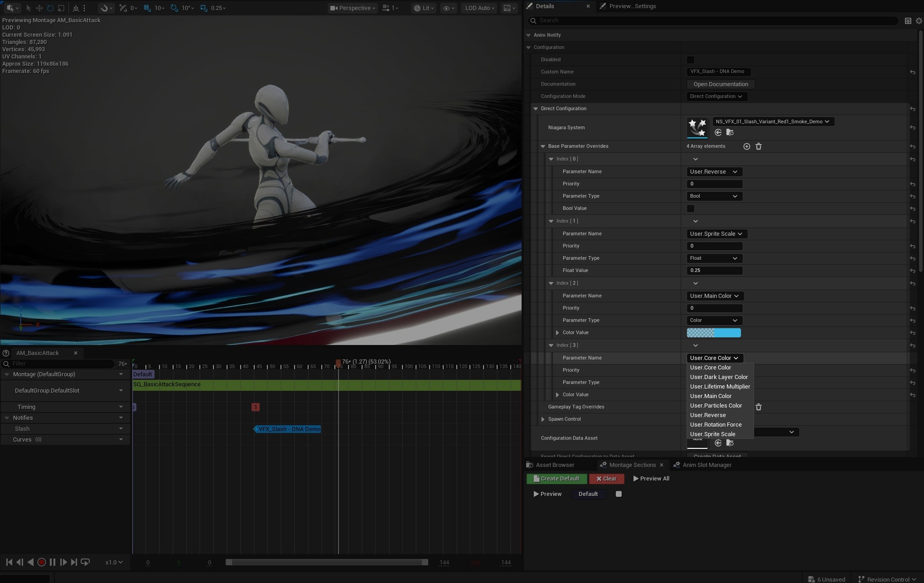The image size is (924, 583).
Task: Click the record button in playback controls
Action: [x=41, y=562]
